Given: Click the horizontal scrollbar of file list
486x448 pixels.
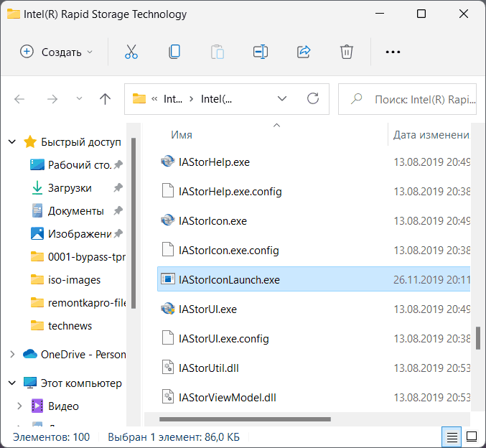Looking at the screenshot, I should click(x=245, y=419).
